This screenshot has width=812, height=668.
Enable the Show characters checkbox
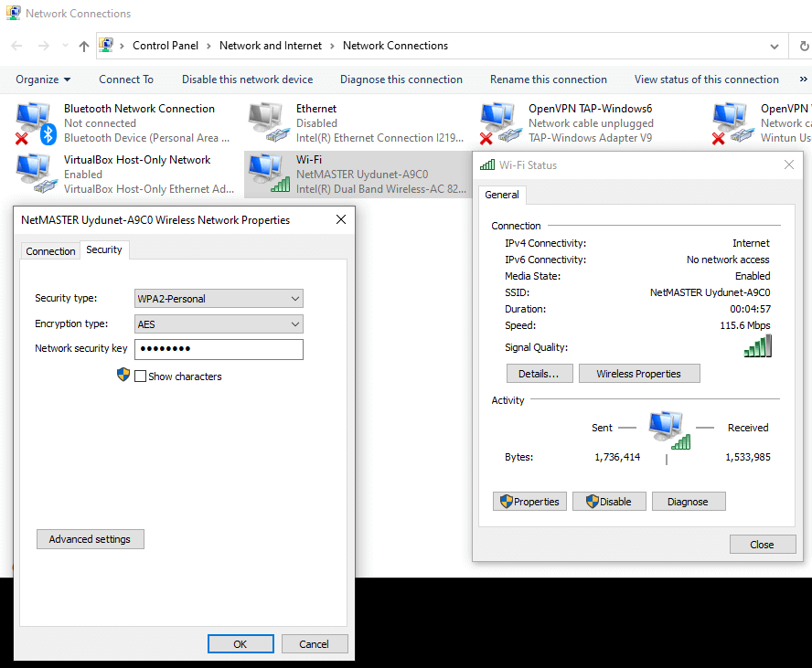pyautogui.click(x=139, y=376)
